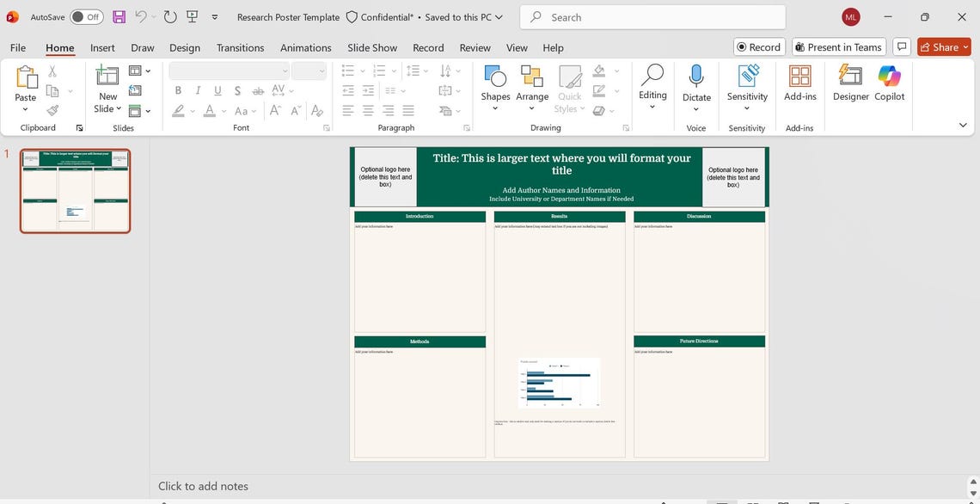
Task: Open the Animations tab
Action: coord(306,47)
